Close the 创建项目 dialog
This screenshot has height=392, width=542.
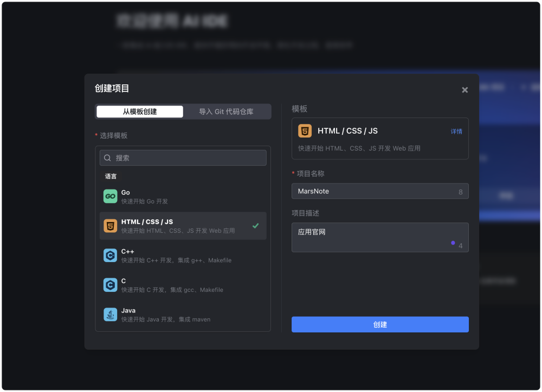tap(464, 90)
